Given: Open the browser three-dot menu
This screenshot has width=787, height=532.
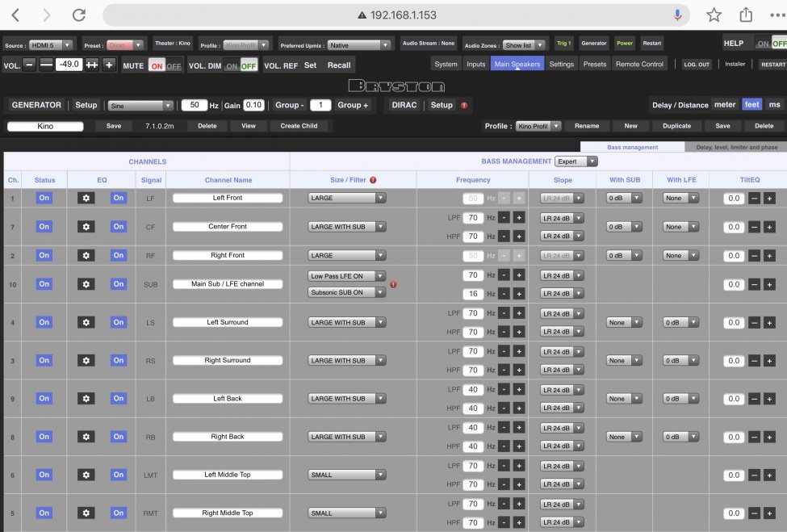Looking at the screenshot, I should (777, 15).
